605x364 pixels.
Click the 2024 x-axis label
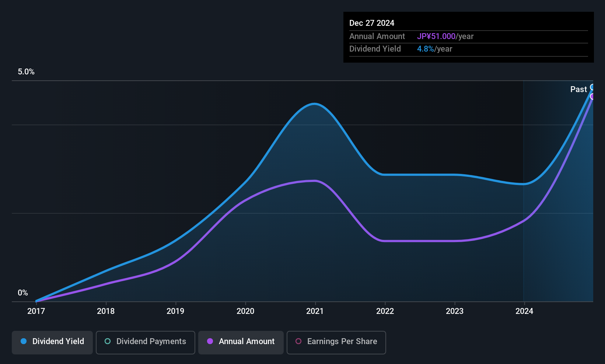pyautogui.click(x=524, y=311)
